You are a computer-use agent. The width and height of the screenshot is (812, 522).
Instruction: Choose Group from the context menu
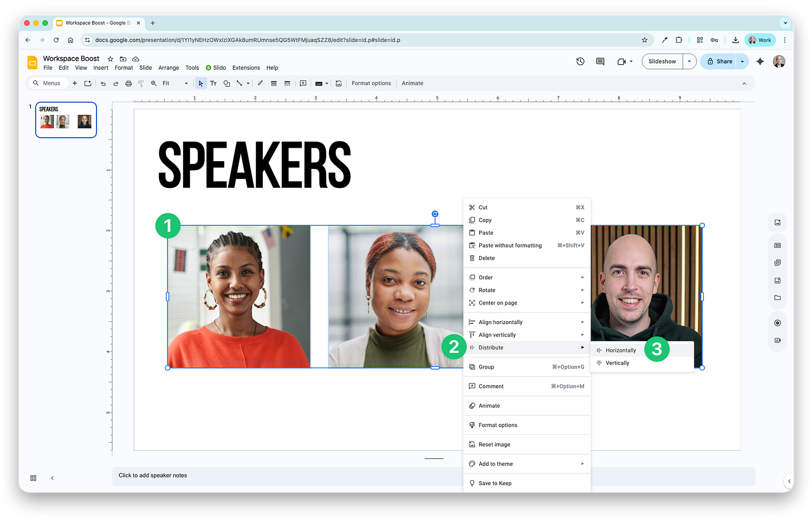pyautogui.click(x=527, y=367)
